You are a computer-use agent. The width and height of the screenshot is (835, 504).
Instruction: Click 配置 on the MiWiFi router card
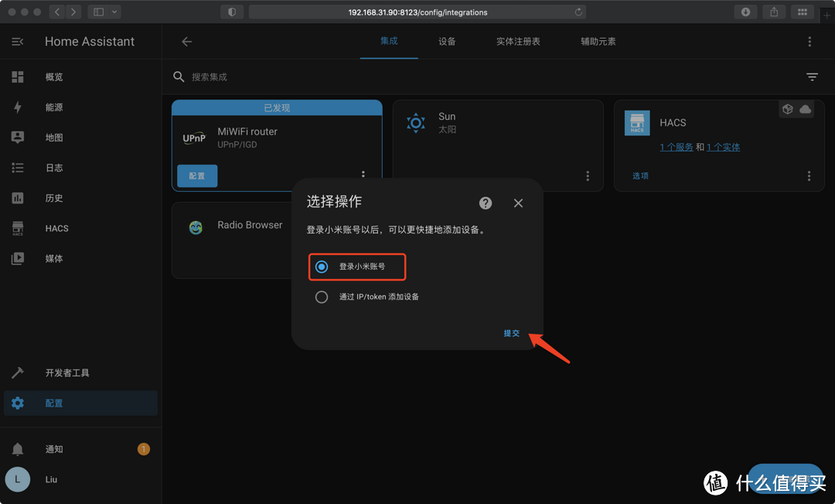point(196,175)
